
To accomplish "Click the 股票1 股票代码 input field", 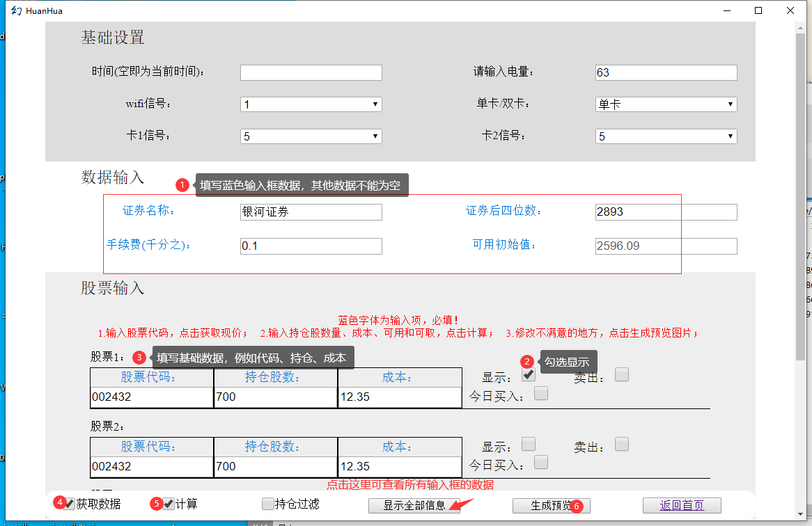I will pyautogui.click(x=151, y=397).
